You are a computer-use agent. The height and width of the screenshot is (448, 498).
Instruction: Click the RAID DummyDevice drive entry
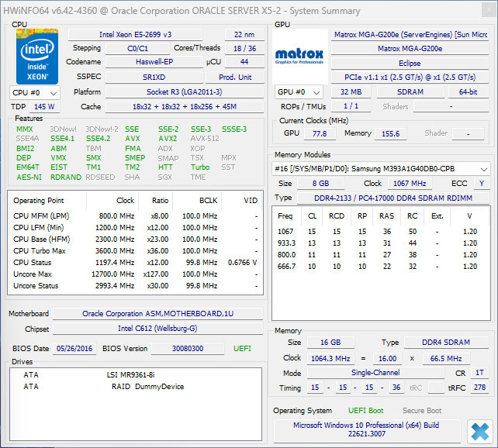(147, 387)
